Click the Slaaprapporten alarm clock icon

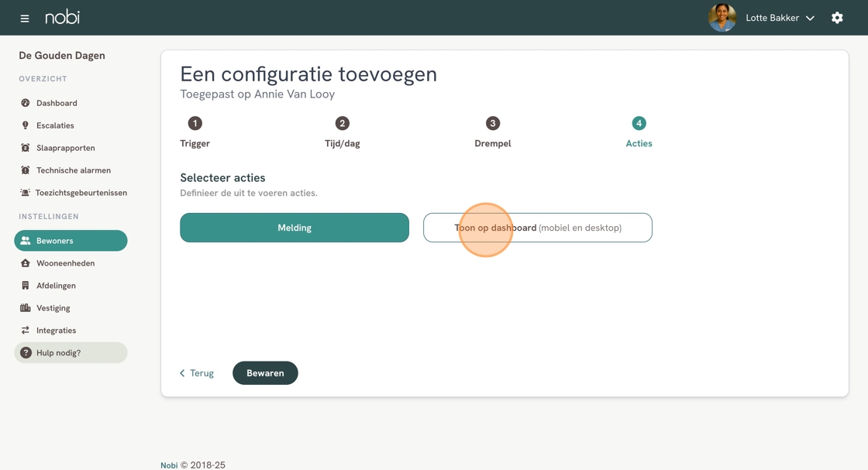click(x=26, y=148)
